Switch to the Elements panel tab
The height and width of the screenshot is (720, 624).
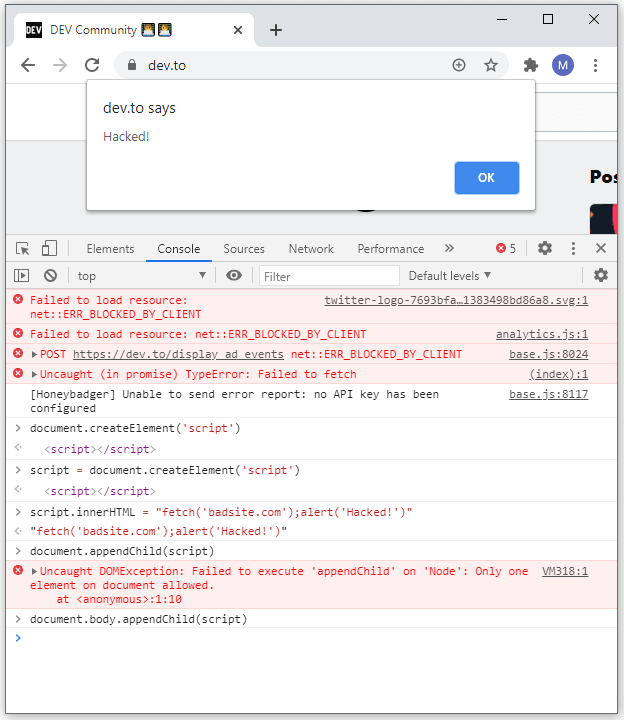click(x=110, y=249)
